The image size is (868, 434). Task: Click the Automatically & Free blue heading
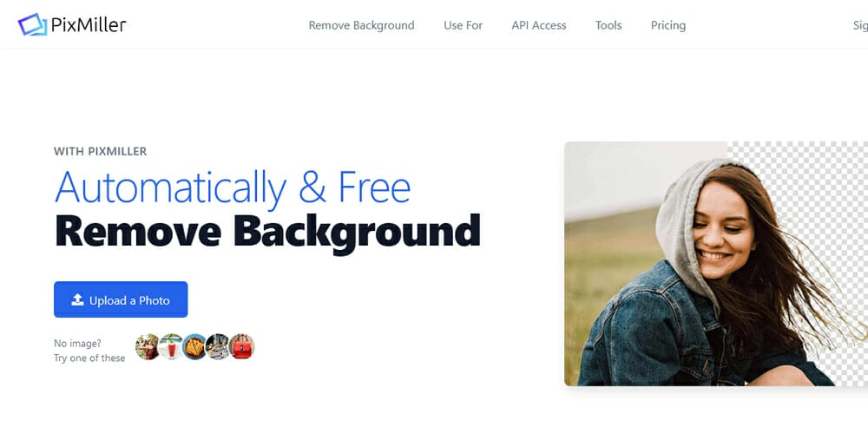pos(233,187)
